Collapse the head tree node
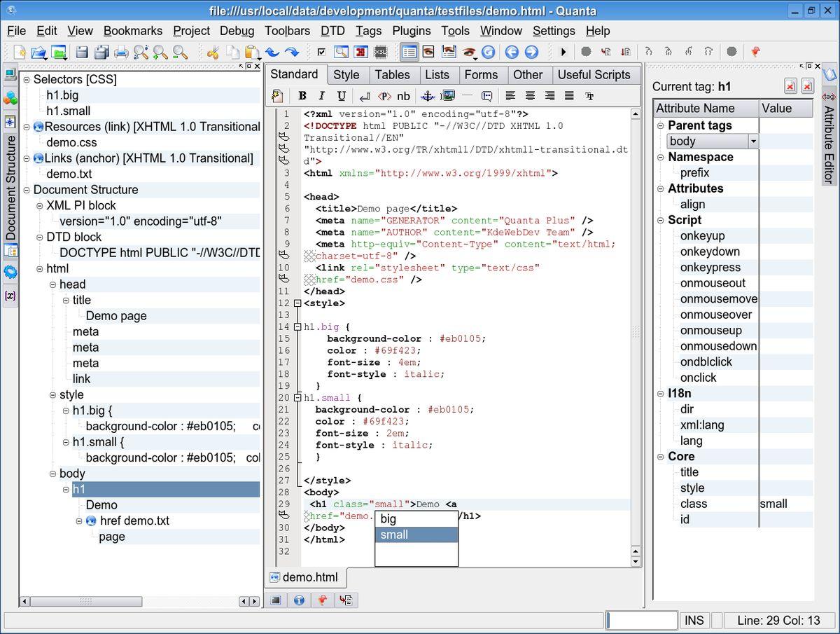 (53, 284)
